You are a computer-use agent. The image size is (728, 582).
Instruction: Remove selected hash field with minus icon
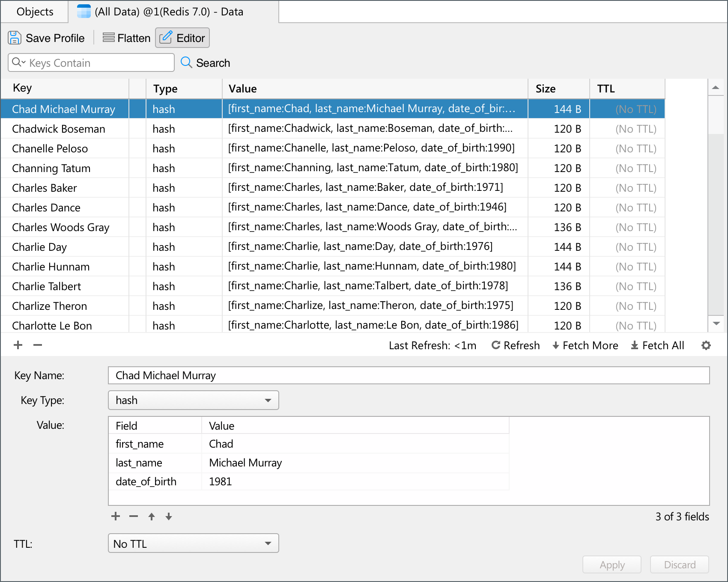134,516
